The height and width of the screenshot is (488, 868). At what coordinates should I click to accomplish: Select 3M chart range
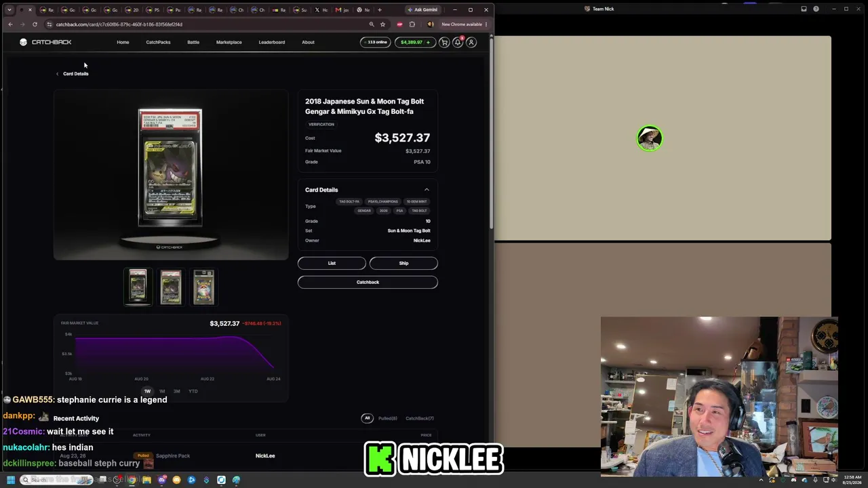click(177, 391)
